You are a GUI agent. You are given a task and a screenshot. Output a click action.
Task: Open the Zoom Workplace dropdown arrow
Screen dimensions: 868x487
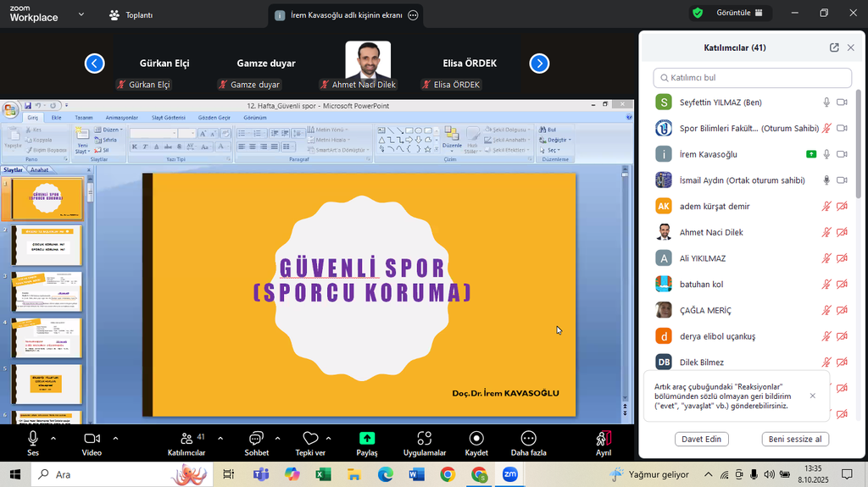coord(81,14)
